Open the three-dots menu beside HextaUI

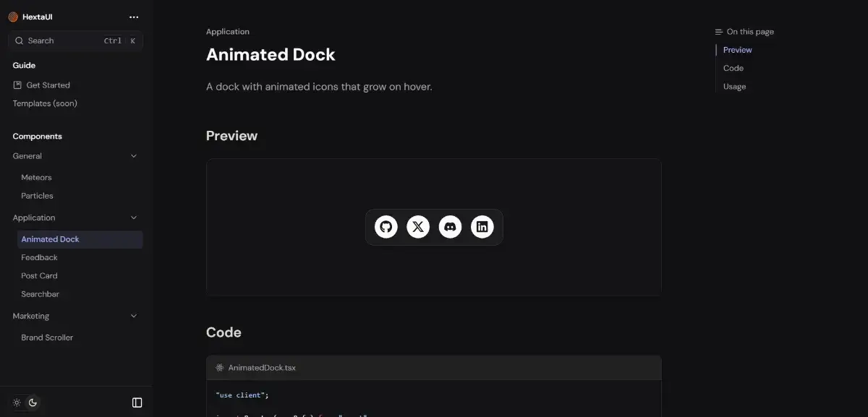[x=134, y=17]
